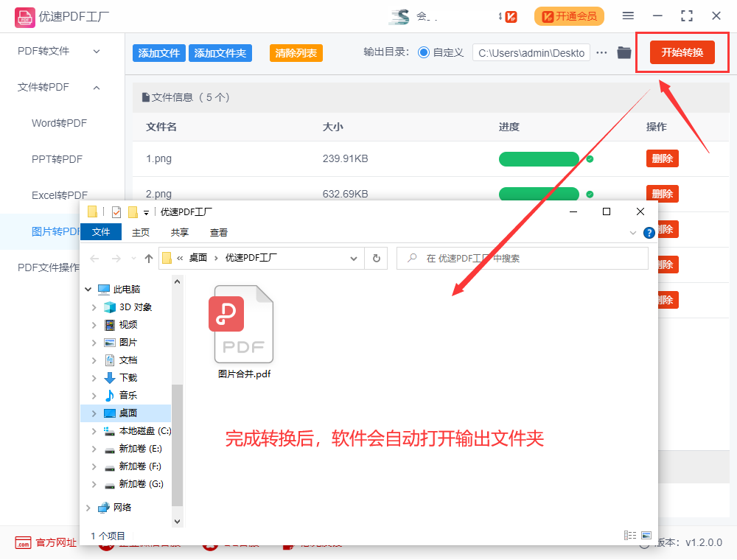Click the 桌面 breadcrumb in address bar
Image resolution: width=737 pixels, height=560 pixels.
(198, 258)
